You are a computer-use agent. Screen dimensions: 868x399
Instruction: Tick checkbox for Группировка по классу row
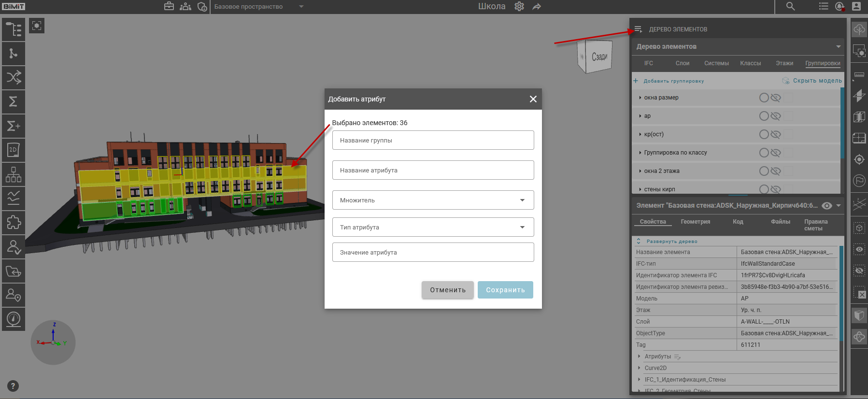(788, 153)
